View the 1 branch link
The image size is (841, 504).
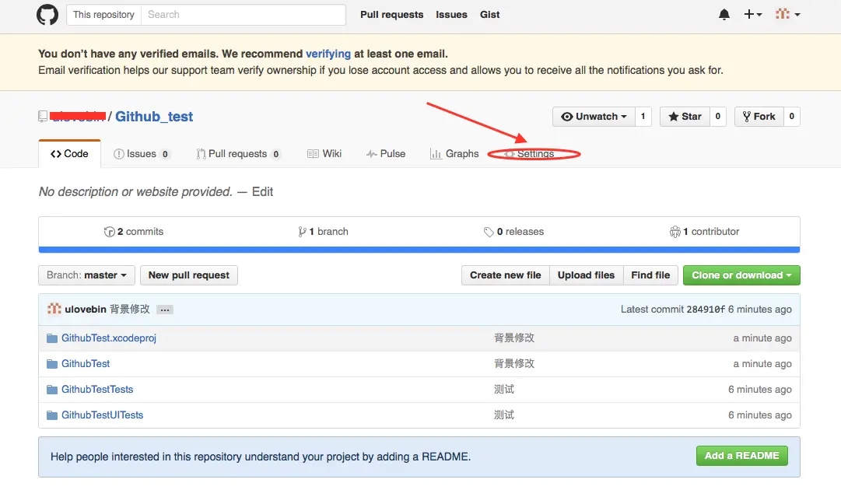pyautogui.click(x=324, y=232)
